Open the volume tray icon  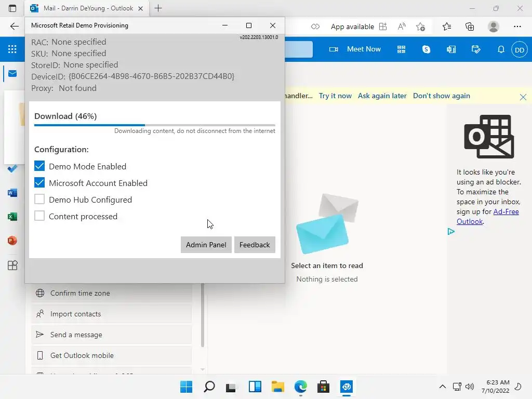tap(470, 387)
